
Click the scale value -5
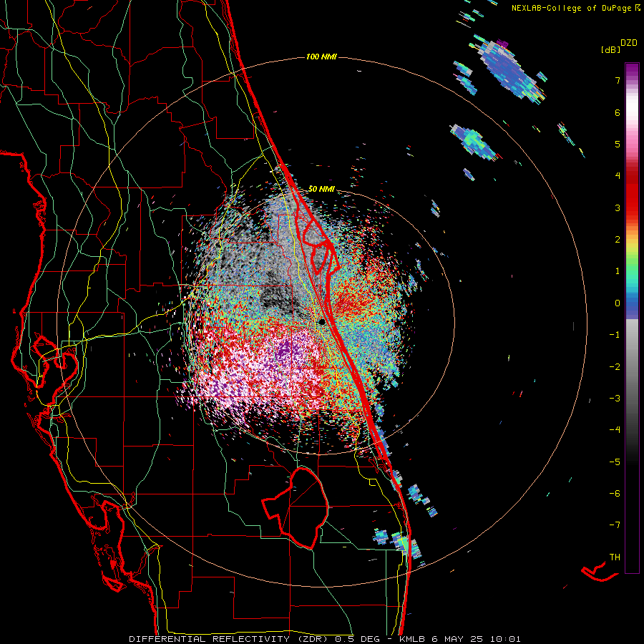click(x=615, y=462)
